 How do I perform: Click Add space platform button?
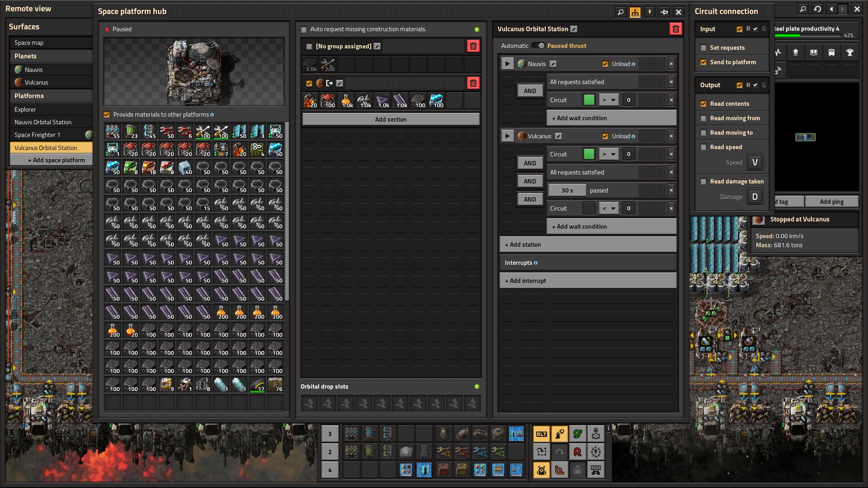pos(51,160)
